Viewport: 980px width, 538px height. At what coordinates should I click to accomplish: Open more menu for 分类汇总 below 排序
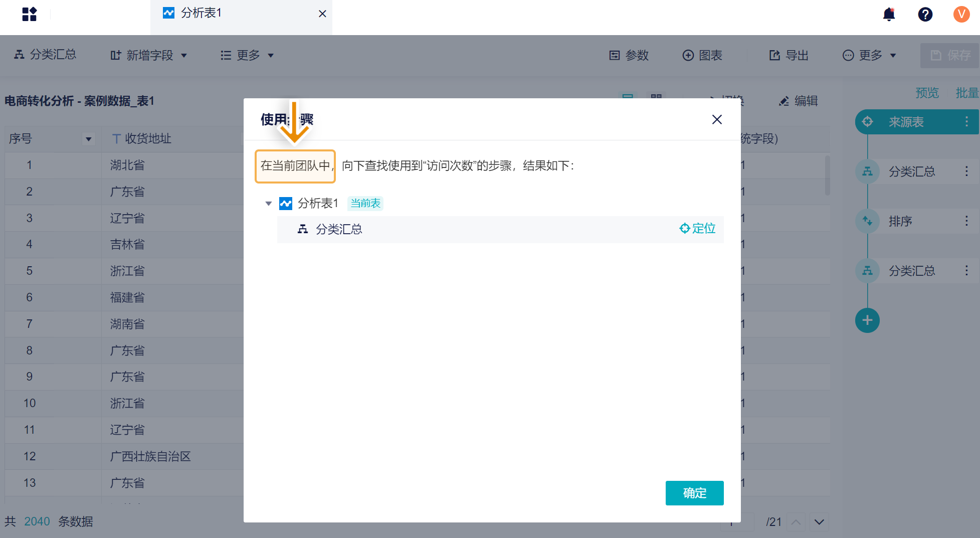[966, 271]
